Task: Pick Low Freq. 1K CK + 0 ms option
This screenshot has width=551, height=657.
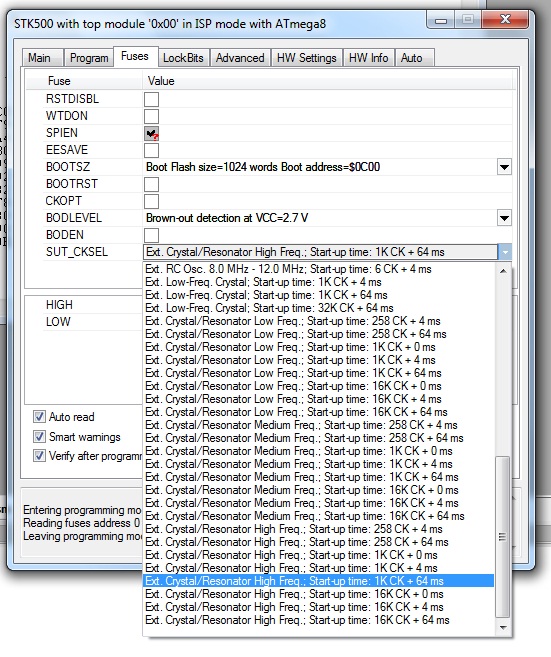Action: coord(318,347)
